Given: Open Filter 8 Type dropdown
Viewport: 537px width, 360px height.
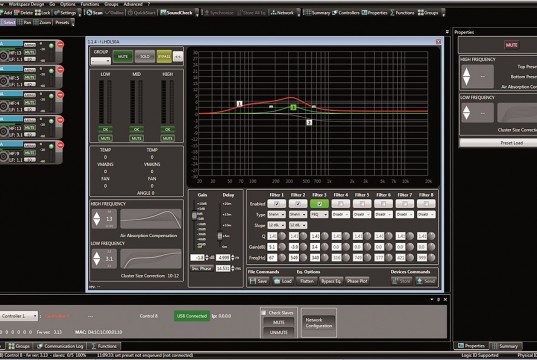Looking at the screenshot, I should pos(426,214).
